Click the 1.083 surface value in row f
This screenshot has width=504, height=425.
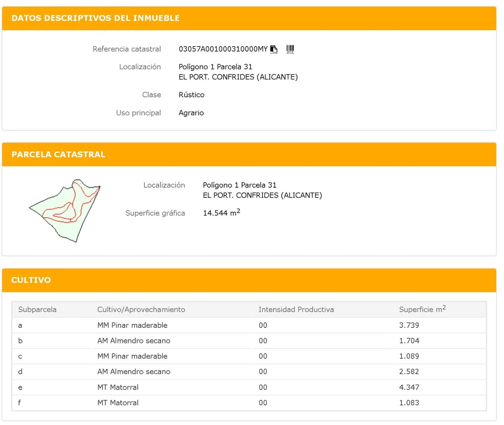409,403
